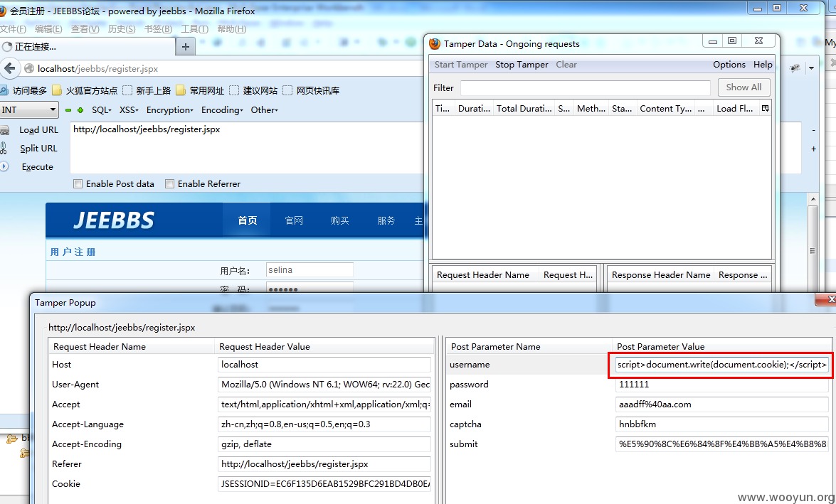
Task: Click the Firefox address bar URL
Action: coord(97,69)
